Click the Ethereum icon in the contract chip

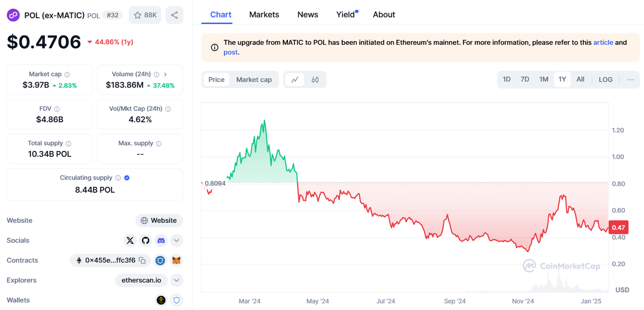[x=78, y=260]
